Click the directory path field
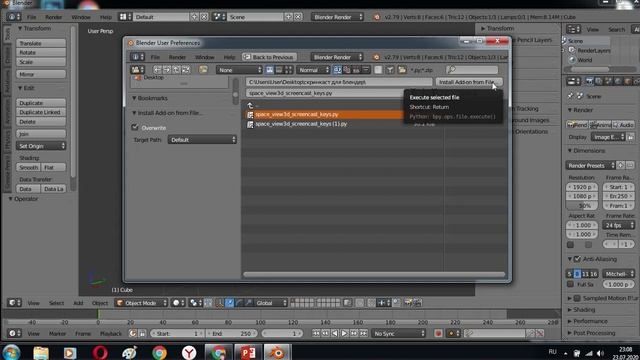This screenshot has height=360, width=640. [338, 82]
